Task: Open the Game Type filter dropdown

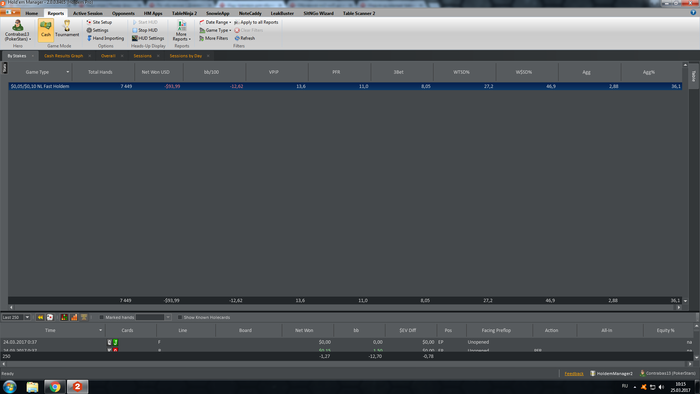Action: pos(215,30)
